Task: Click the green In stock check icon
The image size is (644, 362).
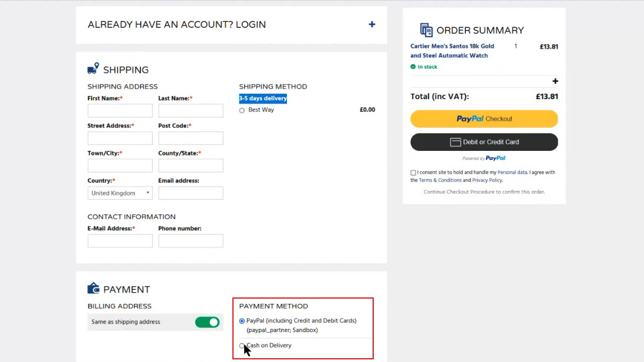Action: pos(413,67)
